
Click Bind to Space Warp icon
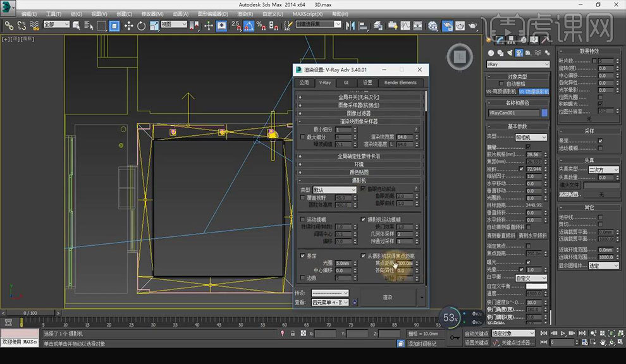[35, 26]
